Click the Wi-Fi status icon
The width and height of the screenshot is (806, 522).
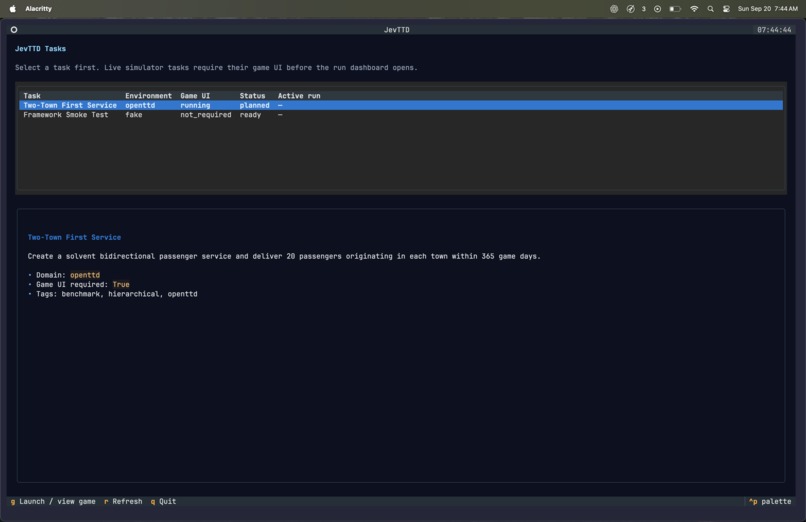click(x=694, y=9)
